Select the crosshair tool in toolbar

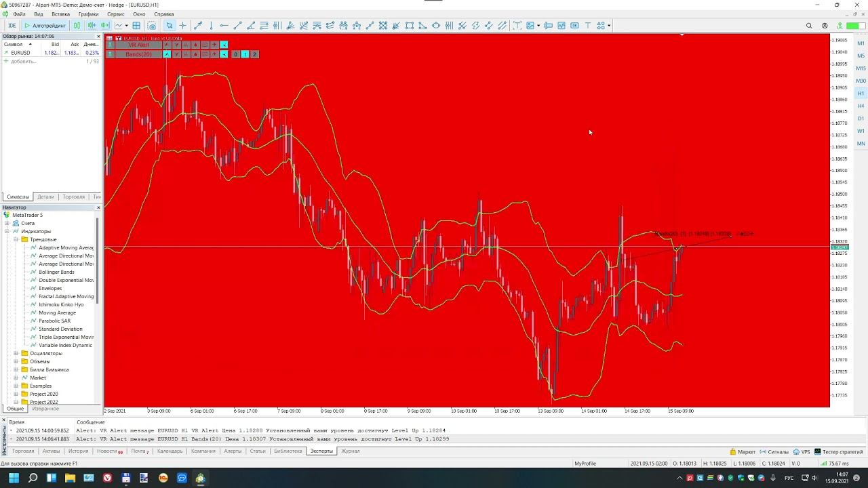(183, 26)
